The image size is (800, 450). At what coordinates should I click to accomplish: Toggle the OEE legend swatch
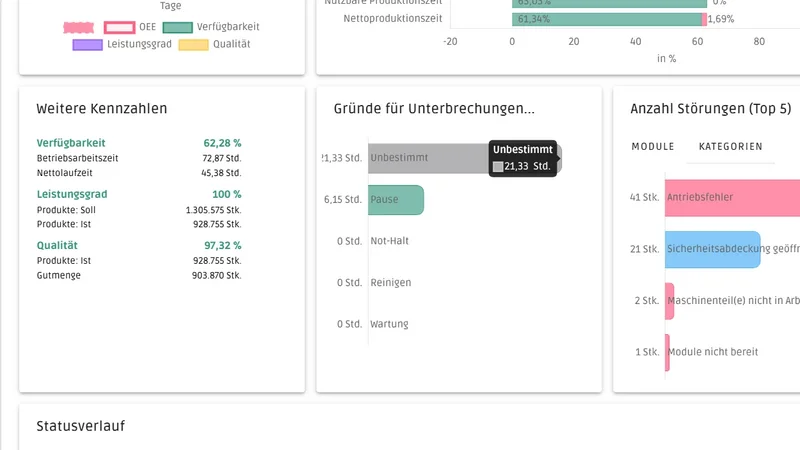(119, 27)
